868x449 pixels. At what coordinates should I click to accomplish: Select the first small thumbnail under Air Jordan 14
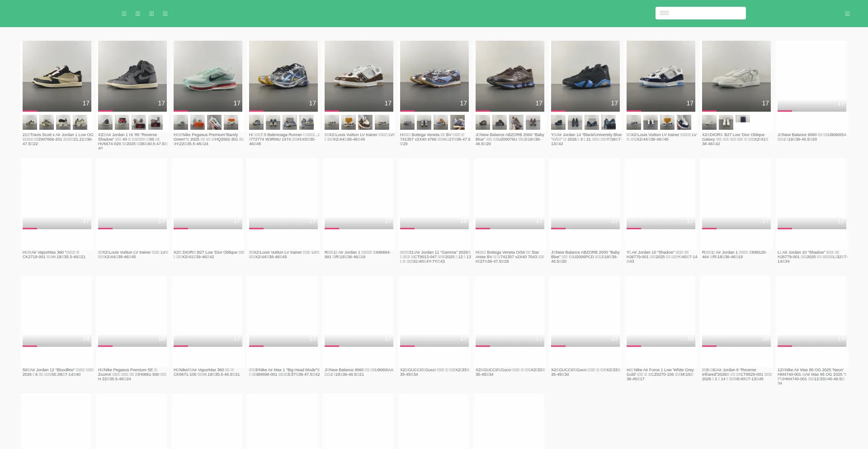[x=558, y=122]
